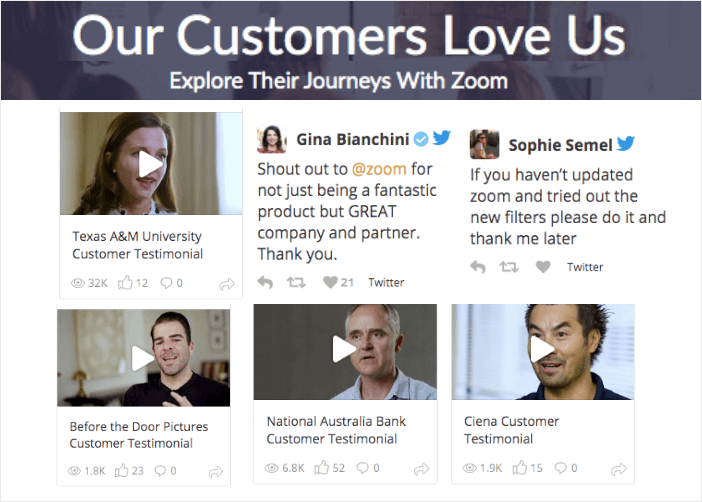The width and height of the screenshot is (702, 502).
Task: Share the Ciena Customer Testimonial card
Action: pyautogui.click(x=619, y=469)
